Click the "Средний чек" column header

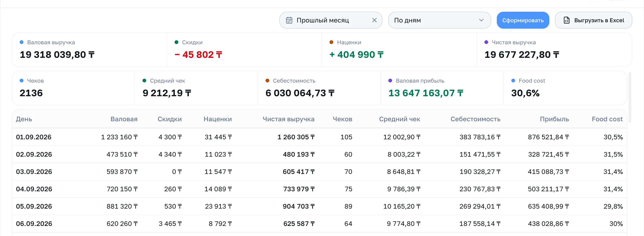400,119
